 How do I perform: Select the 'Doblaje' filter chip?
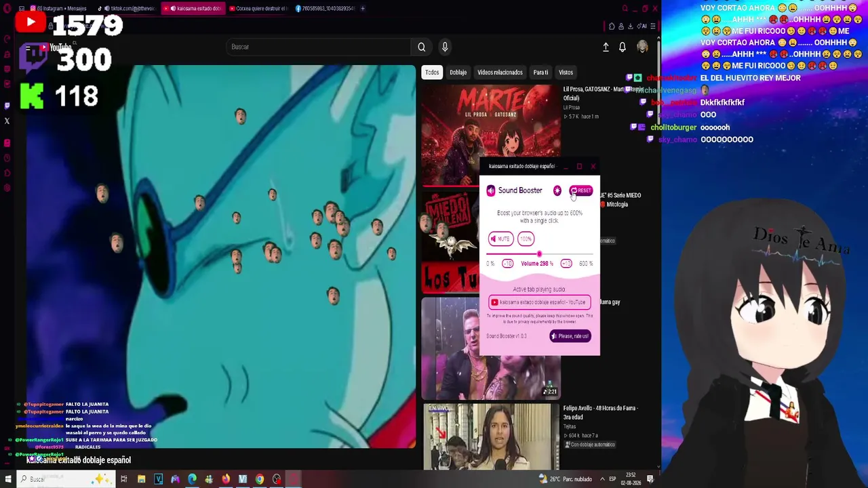[x=458, y=73]
